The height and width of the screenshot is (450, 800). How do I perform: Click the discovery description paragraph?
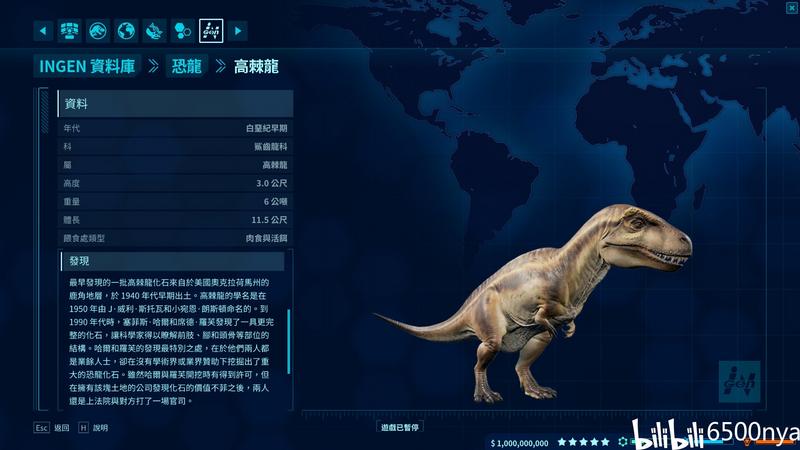pos(171,341)
